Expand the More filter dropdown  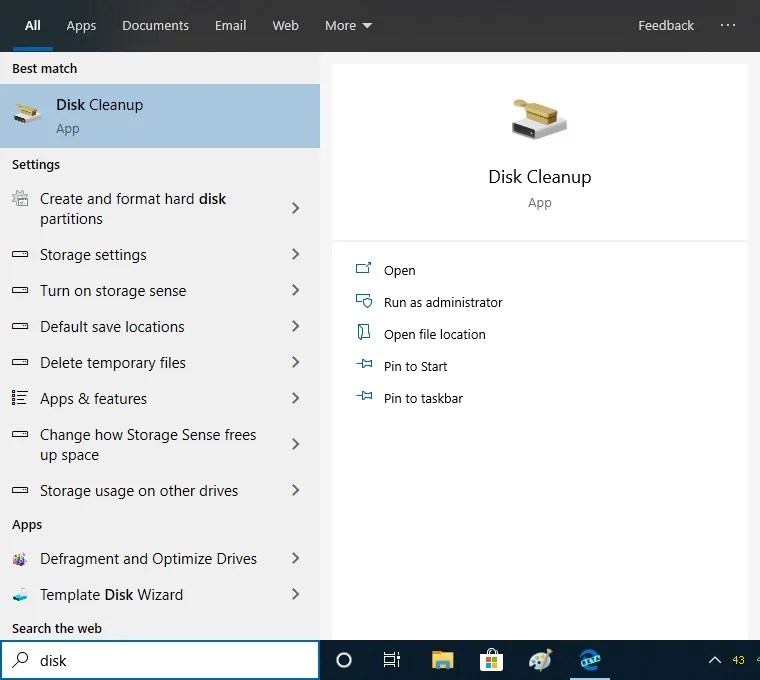point(348,25)
